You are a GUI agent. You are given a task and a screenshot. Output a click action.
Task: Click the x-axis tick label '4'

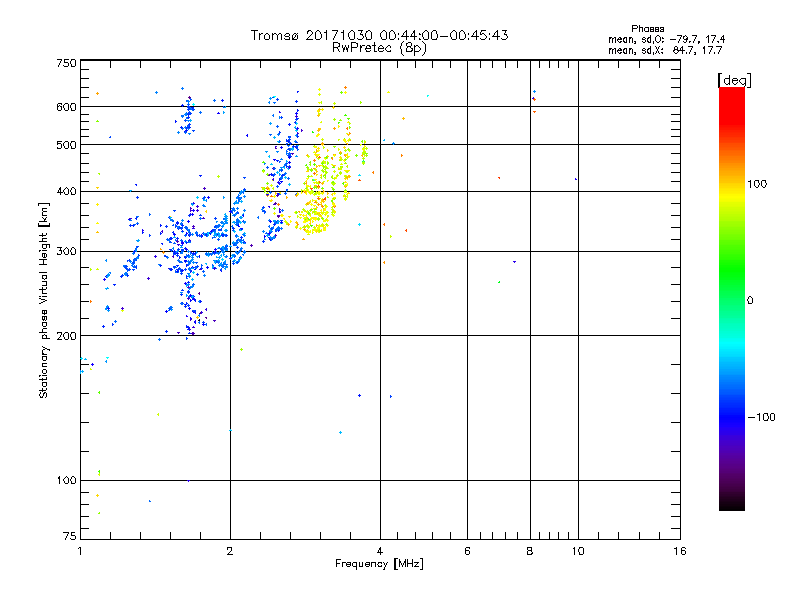[380, 551]
